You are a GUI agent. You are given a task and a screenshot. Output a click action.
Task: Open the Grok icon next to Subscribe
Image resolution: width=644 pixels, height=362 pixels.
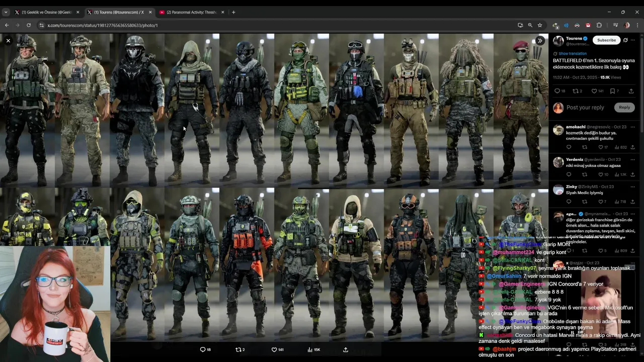(625, 40)
